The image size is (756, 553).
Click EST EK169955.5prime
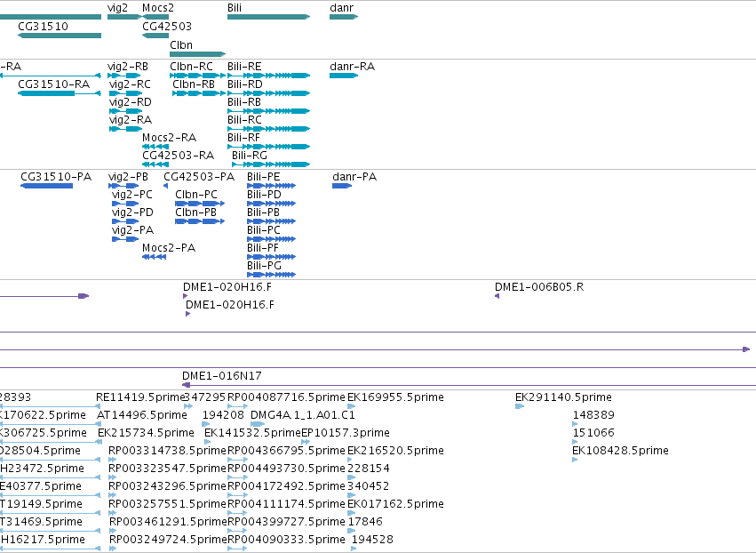pyautogui.click(x=352, y=406)
